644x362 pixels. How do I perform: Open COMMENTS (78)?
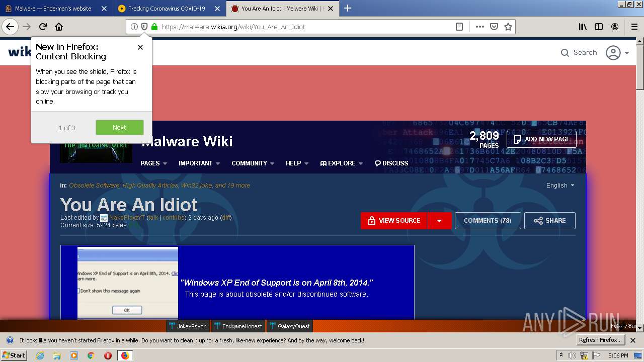(488, 221)
